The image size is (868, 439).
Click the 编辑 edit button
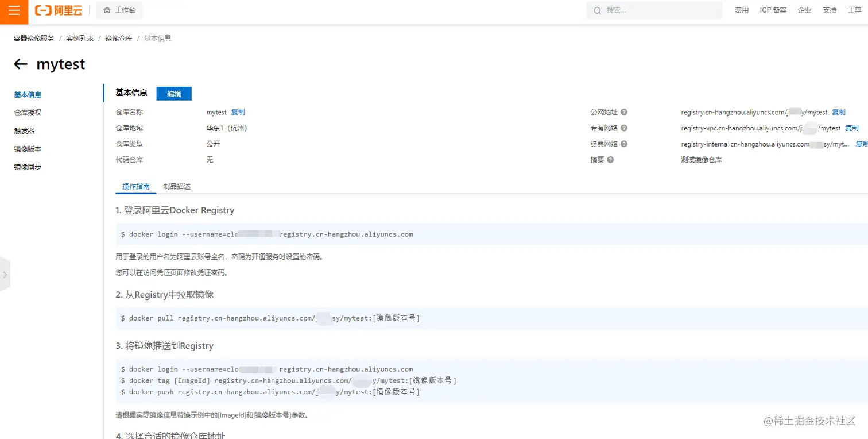[x=174, y=93]
